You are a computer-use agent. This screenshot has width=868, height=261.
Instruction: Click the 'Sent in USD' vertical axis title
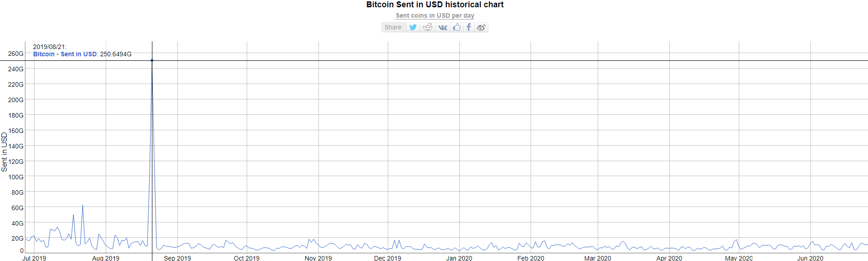pos(5,152)
